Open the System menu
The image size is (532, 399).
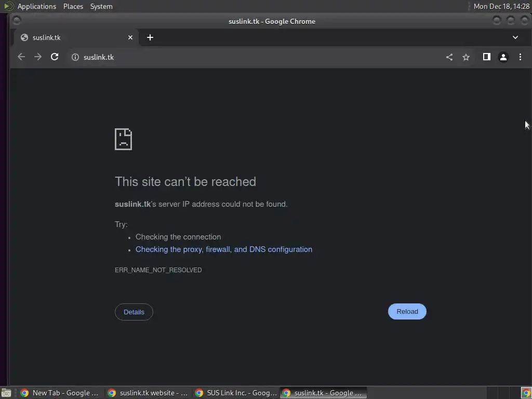tap(101, 6)
